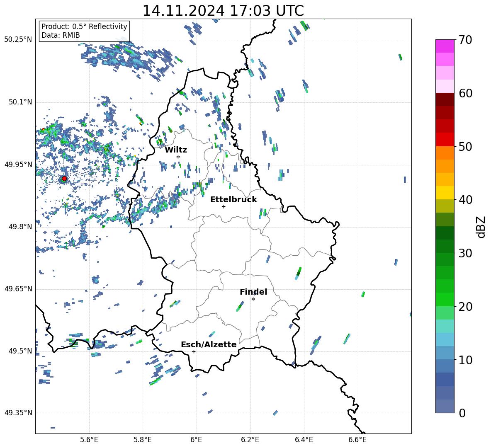Click the 'dBZ' colorbar axis label
This screenshot has height=448, width=491.
pos(481,227)
